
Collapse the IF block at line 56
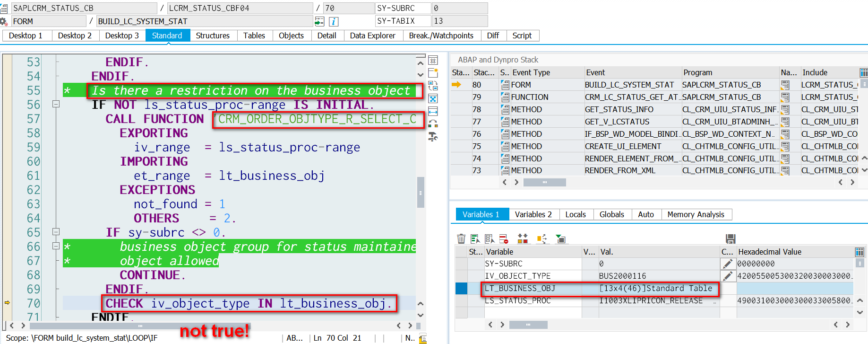coord(56,104)
